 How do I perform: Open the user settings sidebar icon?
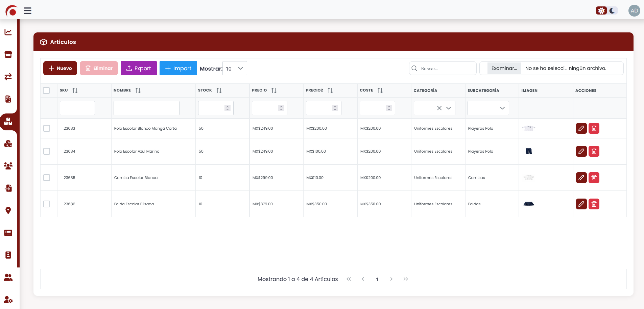pyautogui.click(x=8, y=300)
